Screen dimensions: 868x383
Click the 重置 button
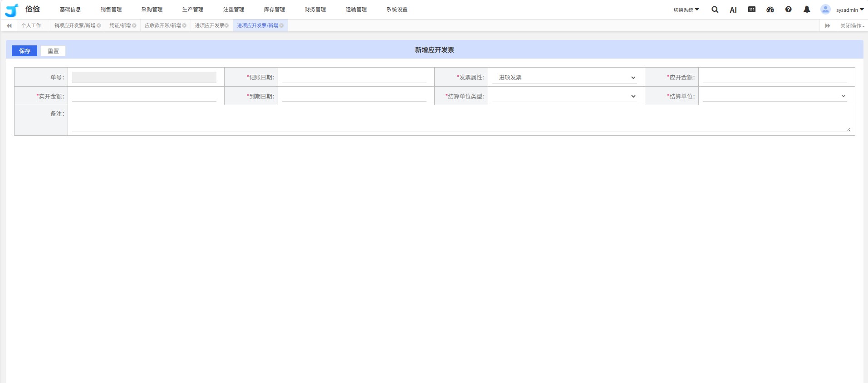click(x=53, y=51)
